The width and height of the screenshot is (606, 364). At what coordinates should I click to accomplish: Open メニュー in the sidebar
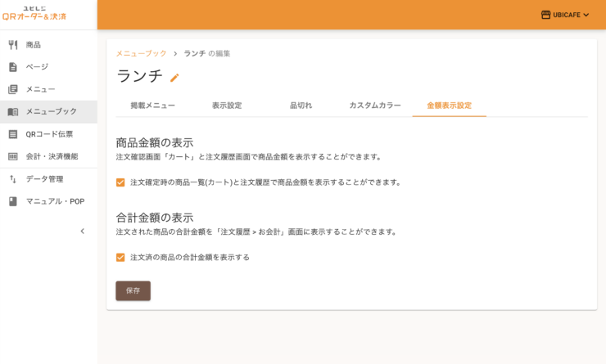[x=48, y=89]
